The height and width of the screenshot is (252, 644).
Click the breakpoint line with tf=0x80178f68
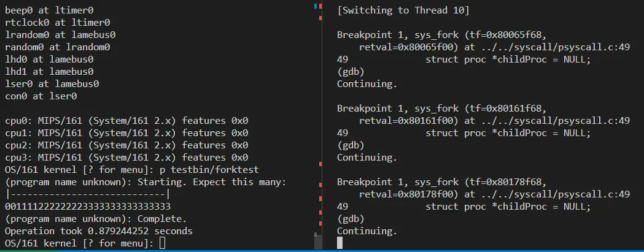(441, 182)
